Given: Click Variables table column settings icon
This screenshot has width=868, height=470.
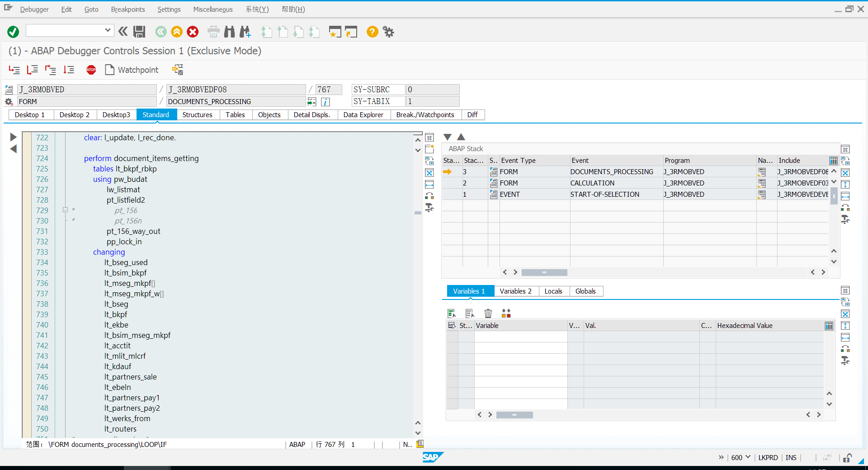Looking at the screenshot, I should [x=829, y=326].
